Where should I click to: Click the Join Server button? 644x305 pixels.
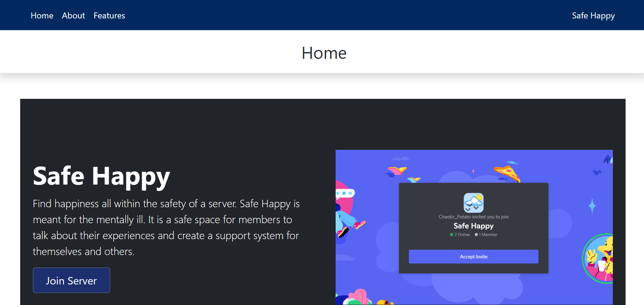pos(72,280)
